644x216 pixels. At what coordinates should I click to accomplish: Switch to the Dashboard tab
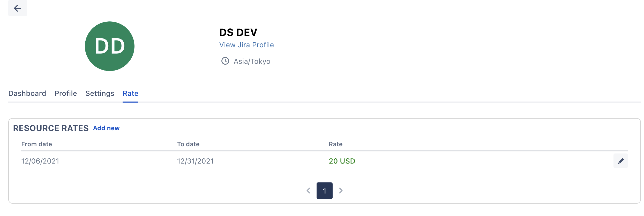pyautogui.click(x=27, y=93)
